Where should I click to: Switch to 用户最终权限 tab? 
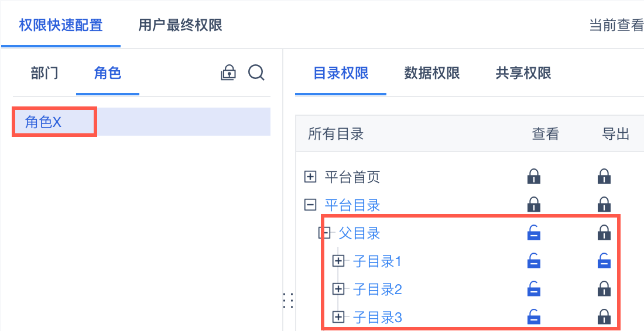(180, 26)
